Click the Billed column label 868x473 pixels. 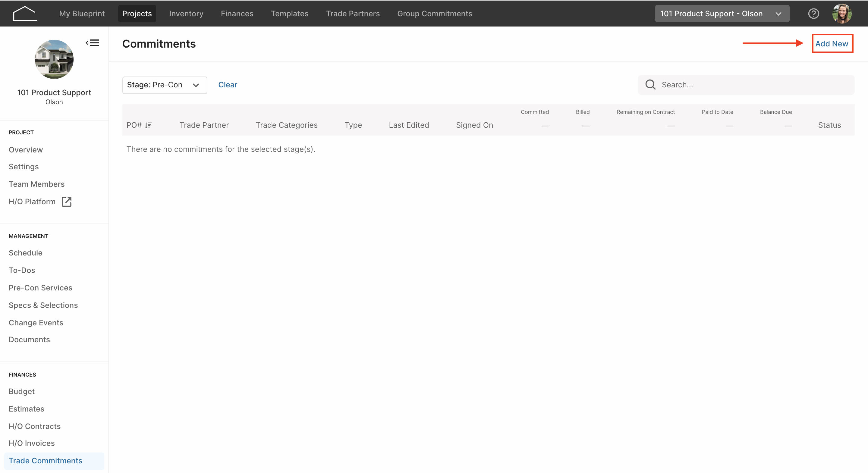pos(583,112)
